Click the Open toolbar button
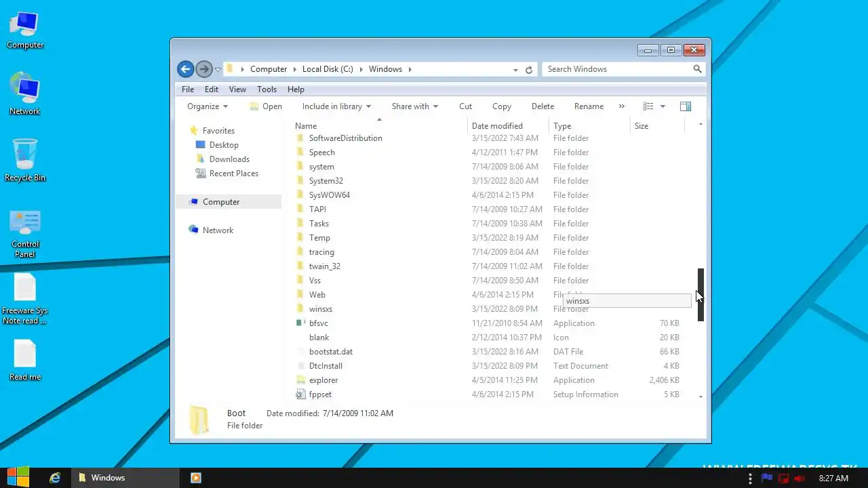Image resolution: width=868 pixels, height=488 pixels. click(266, 106)
